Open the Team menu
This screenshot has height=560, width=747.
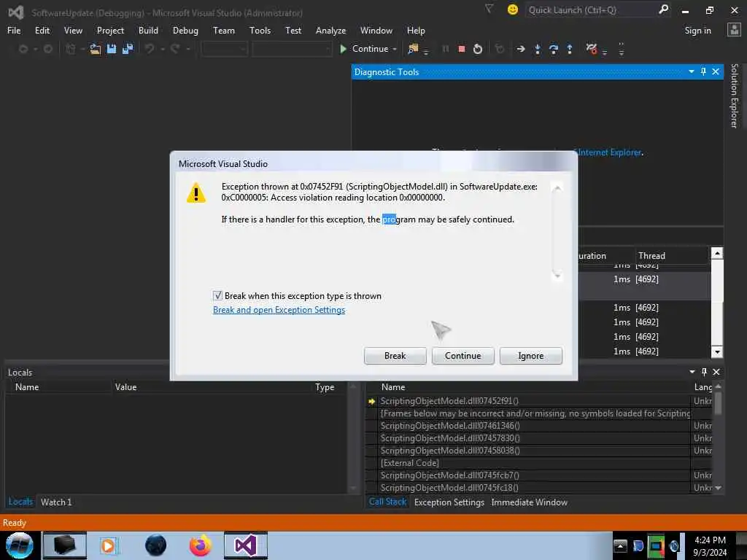point(223,31)
